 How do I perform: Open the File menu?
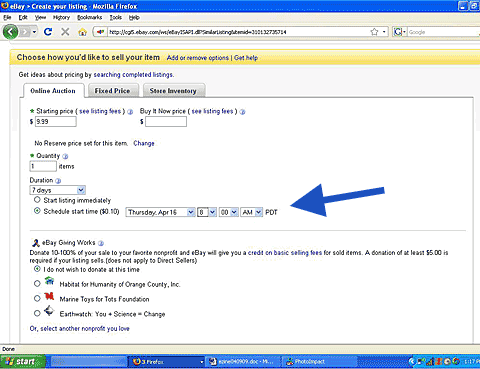pyautogui.click(x=7, y=17)
